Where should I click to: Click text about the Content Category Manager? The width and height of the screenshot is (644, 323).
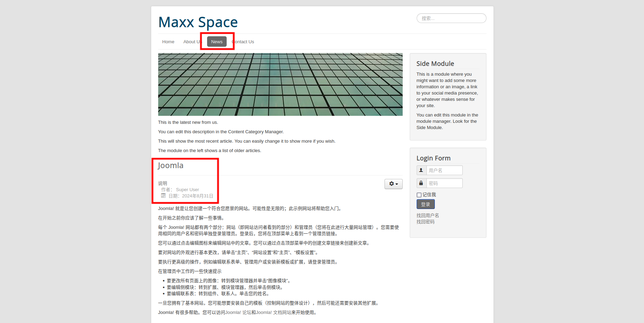point(221,132)
